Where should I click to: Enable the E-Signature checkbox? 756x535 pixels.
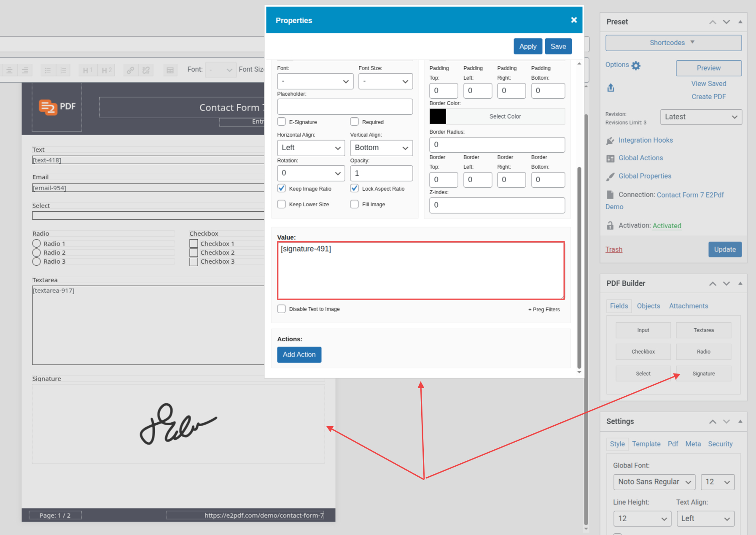282,122
